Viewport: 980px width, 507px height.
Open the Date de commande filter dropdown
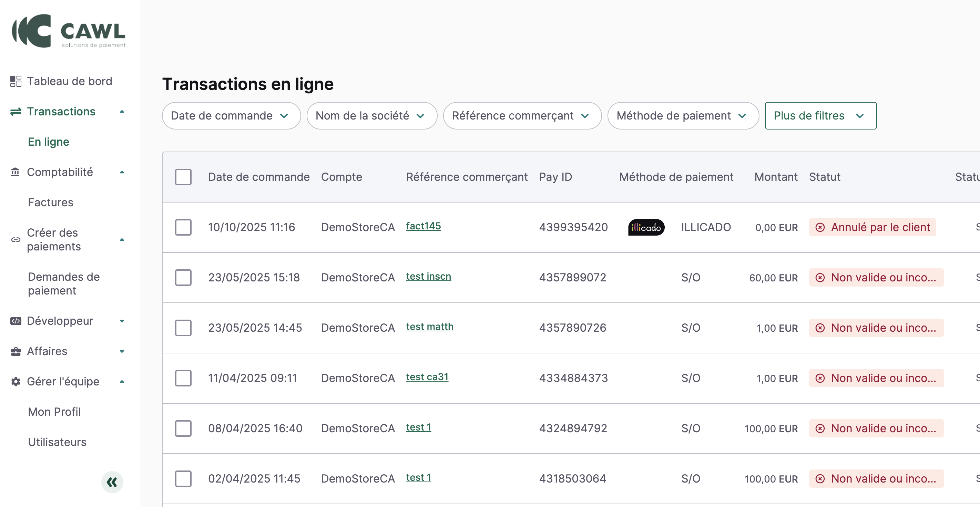[x=231, y=116]
